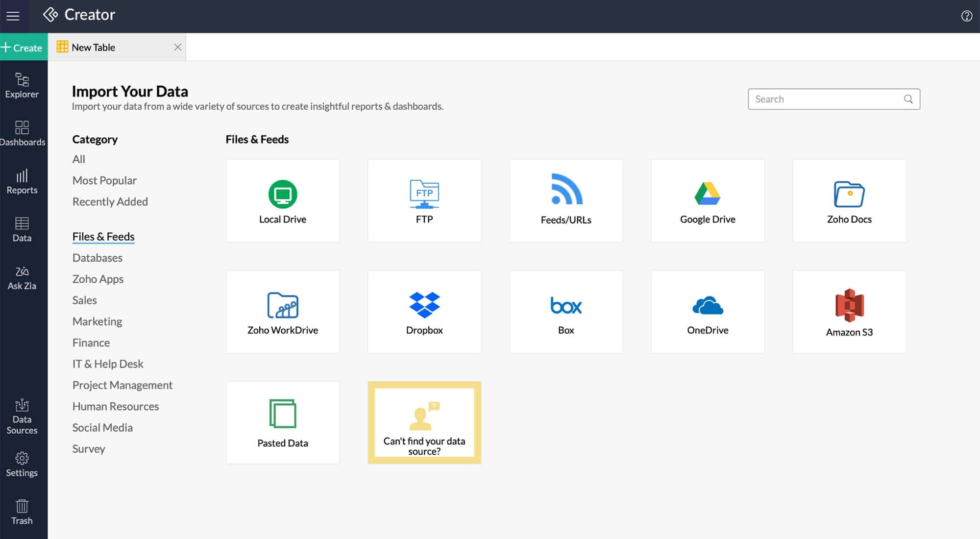Select the Databases category
The image size is (980, 539).
tap(98, 258)
